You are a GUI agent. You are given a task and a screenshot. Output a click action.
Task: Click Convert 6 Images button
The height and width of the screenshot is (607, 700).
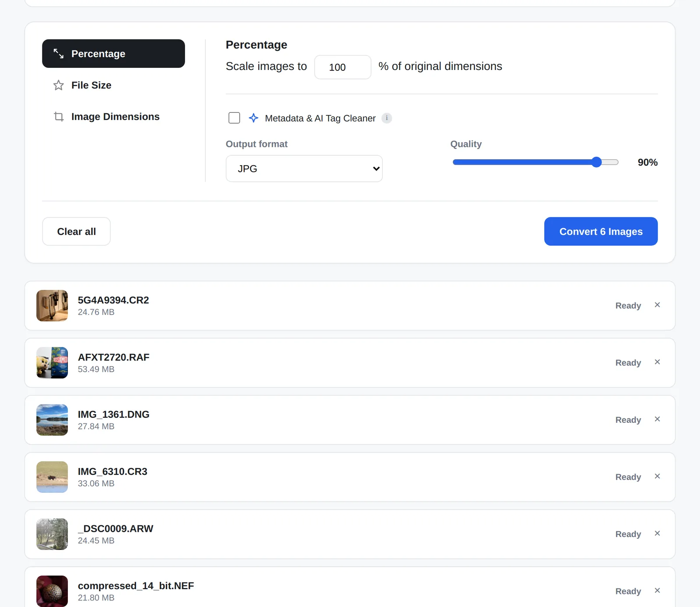[601, 231]
